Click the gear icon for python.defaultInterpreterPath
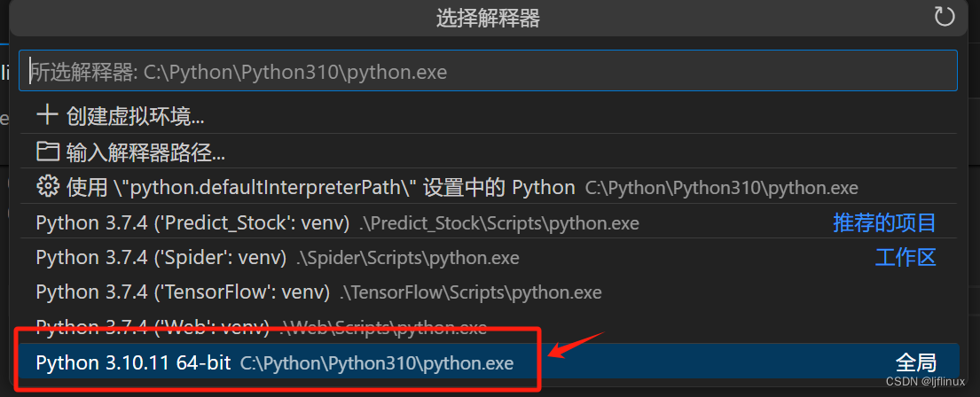The width and height of the screenshot is (980, 397). coord(48,186)
